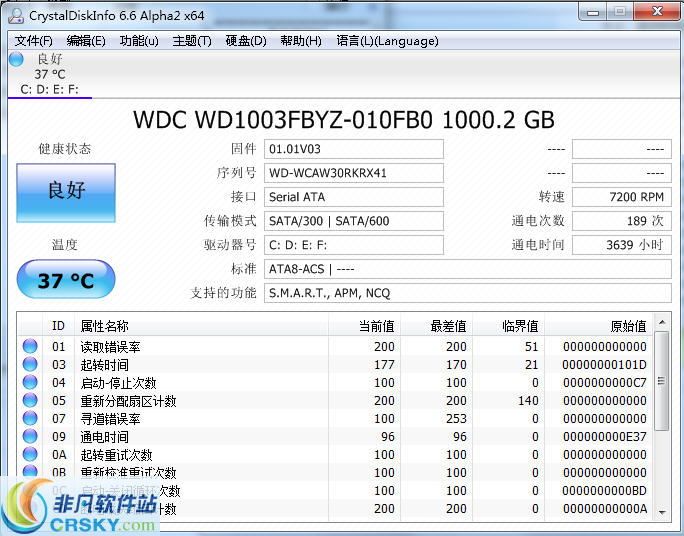Minimize the CrystalDiskInfo window
The height and width of the screenshot is (536, 684).
click(593, 12)
